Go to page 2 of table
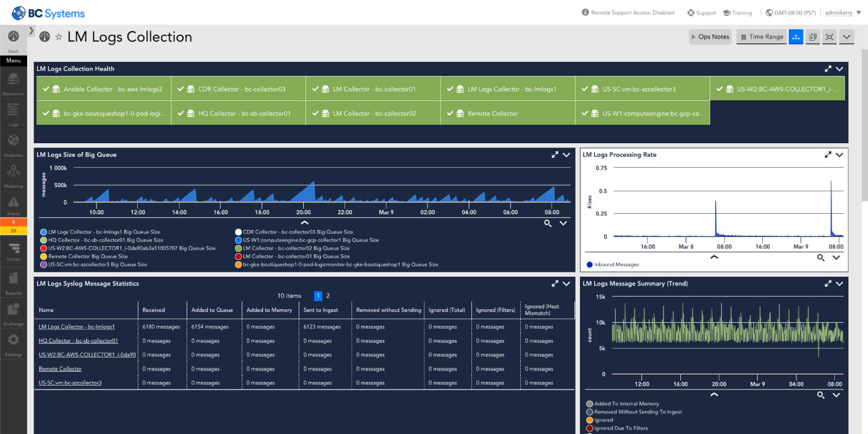Image resolution: width=868 pixels, height=434 pixels. 328,296
